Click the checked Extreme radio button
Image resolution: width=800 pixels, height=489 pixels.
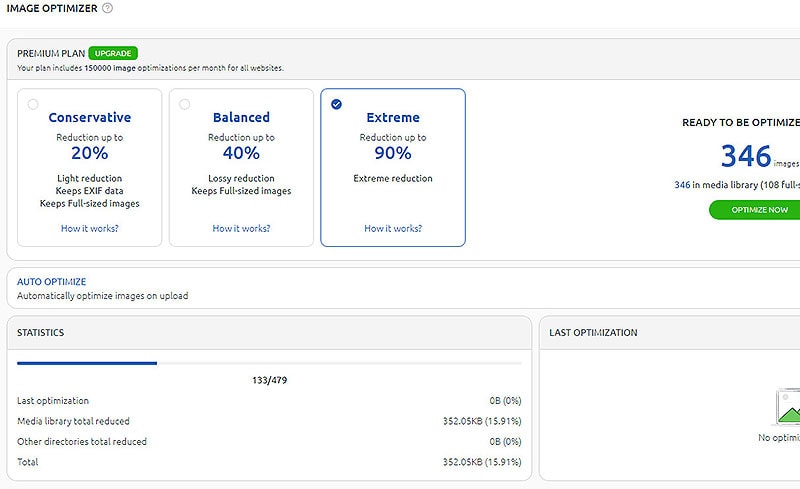pyautogui.click(x=336, y=104)
